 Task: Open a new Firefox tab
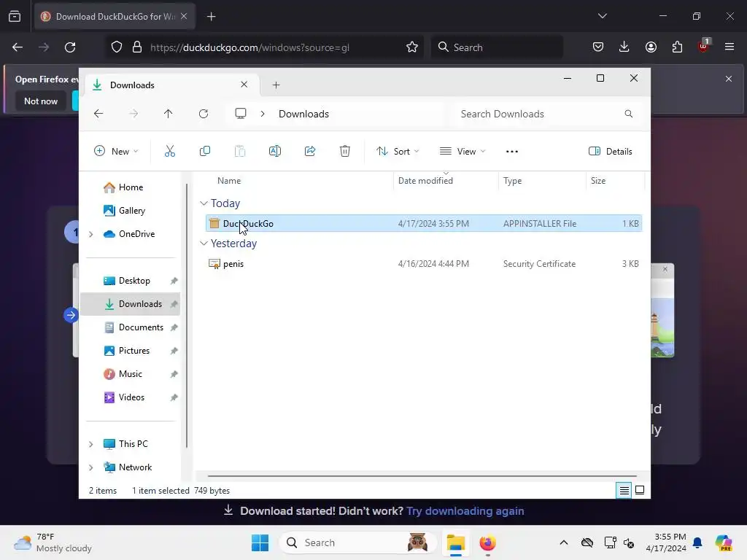(x=212, y=17)
